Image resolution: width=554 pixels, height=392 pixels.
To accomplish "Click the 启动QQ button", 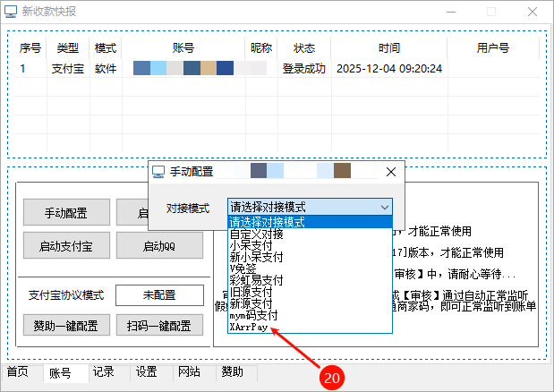I will (x=153, y=246).
